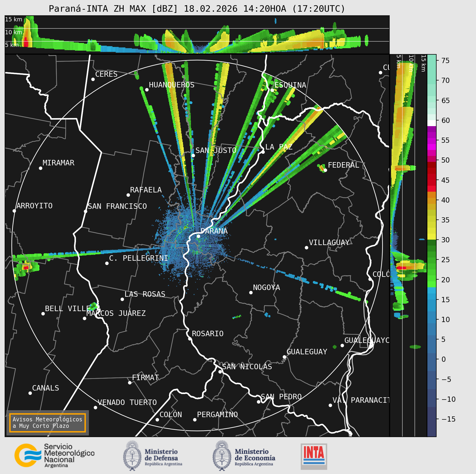Click the ESQUINA city label

pyautogui.click(x=290, y=85)
